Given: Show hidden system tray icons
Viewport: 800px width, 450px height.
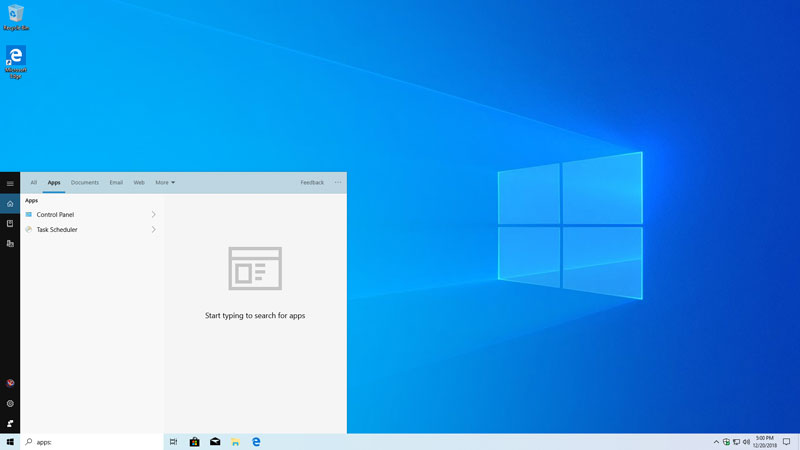Looking at the screenshot, I should (716, 442).
